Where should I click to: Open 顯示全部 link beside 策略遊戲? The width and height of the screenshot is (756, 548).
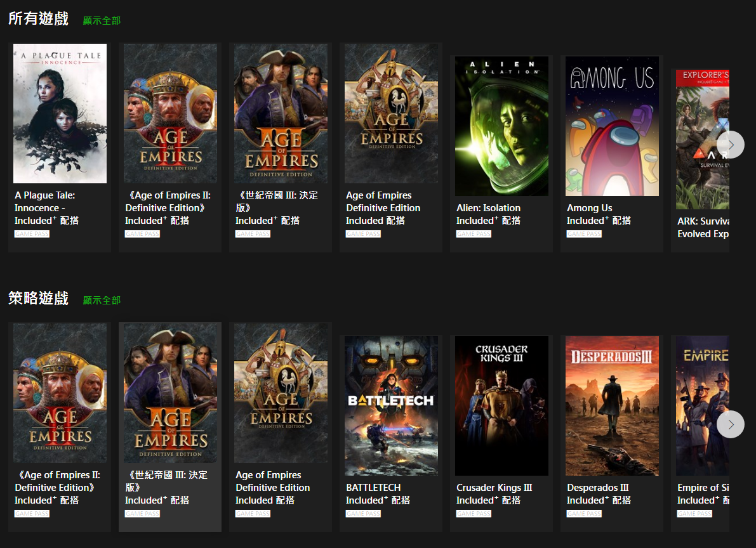click(102, 300)
